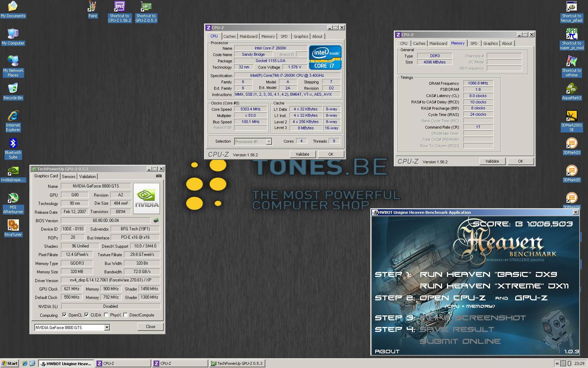The width and height of the screenshot is (588, 368).
Task: Open the NVIDIA GeForce 8800 GTS dropdown
Action: [x=107, y=327]
